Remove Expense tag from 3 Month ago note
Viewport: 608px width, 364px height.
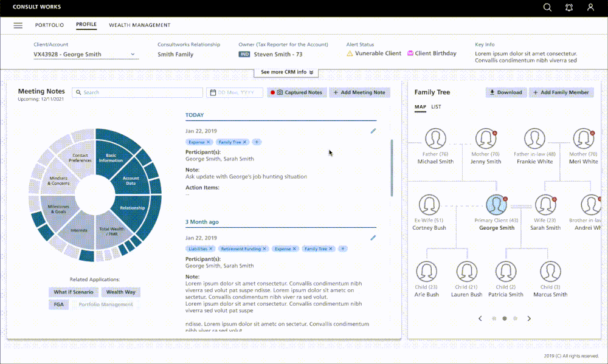[294, 249]
